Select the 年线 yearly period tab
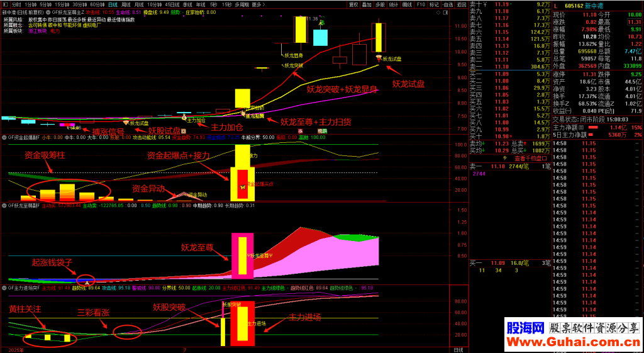The width and height of the screenshot is (644, 353). point(202,5)
